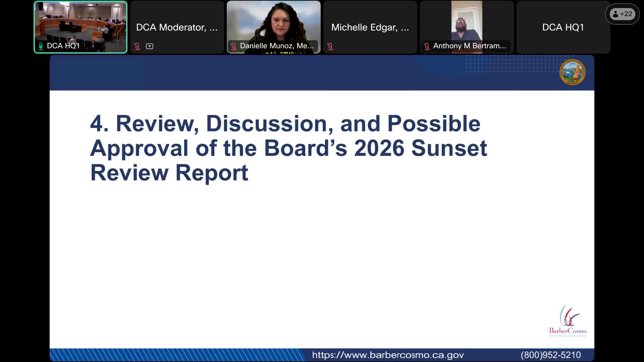Select the Michelle Edgar participant tile
Image resolution: width=644 pixels, height=362 pixels.
click(x=370, y=27)
